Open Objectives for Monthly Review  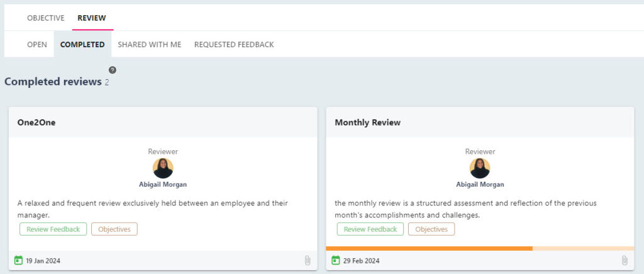pyautogui.click(x=431, y=229)
